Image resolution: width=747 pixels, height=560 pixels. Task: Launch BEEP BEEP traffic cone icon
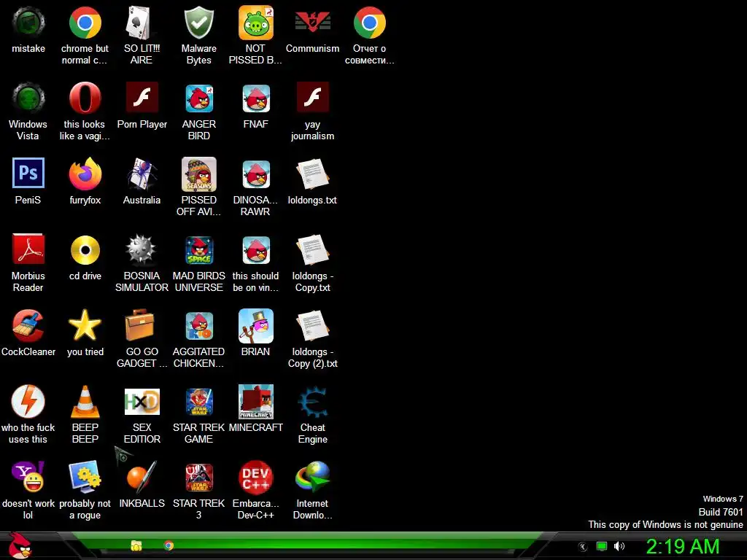85,402
